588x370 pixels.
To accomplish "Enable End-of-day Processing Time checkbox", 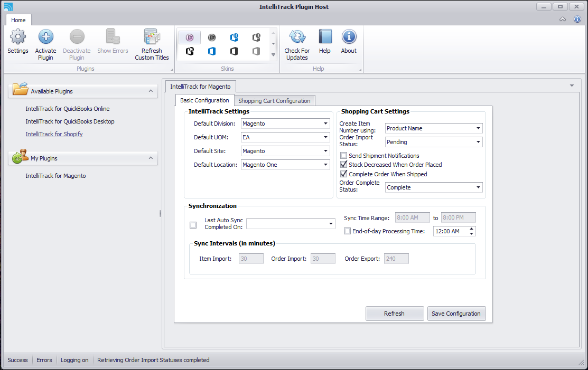I will (347, 231).
